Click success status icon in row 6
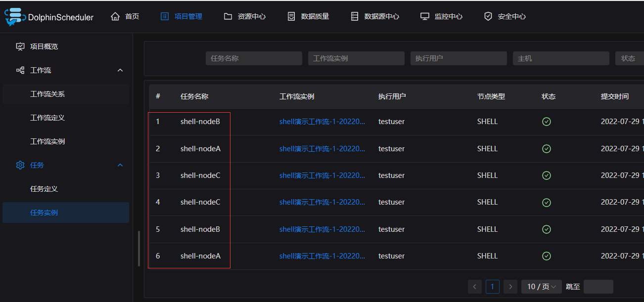The image size is (644, 302). pyautogui.click(x=547, y=256)
